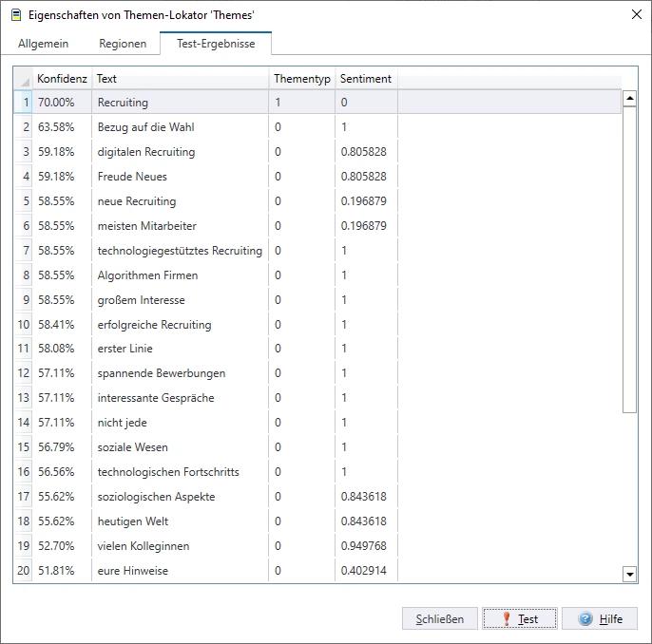Click the properties window icon in title bar

(x=15, y=15)
